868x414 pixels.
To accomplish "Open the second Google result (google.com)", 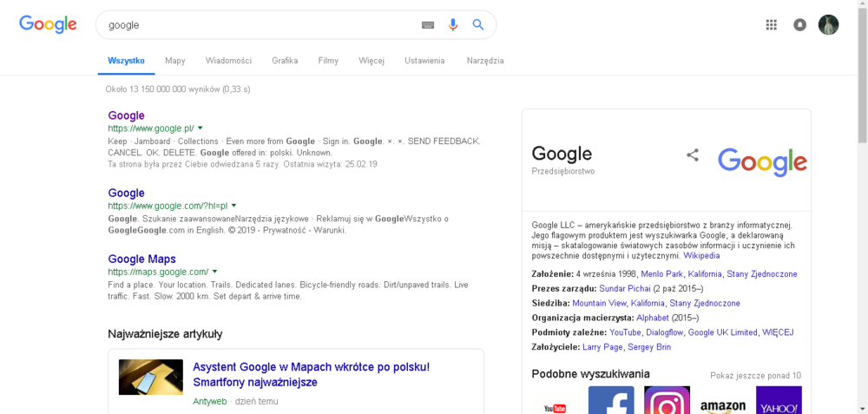I will pos(126,194).
